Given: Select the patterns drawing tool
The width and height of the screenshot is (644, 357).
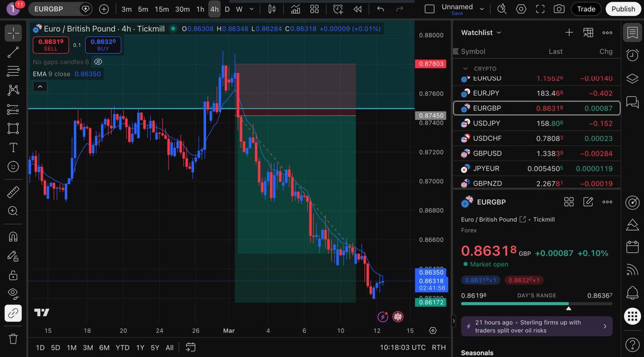Looking at the screenshot, I should [13, 90].
